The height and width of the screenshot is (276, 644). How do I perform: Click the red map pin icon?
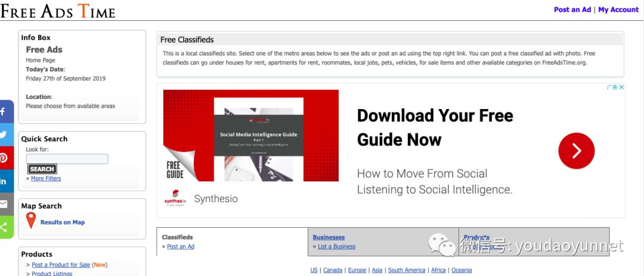pyautogui.click(x=31, y=221)
